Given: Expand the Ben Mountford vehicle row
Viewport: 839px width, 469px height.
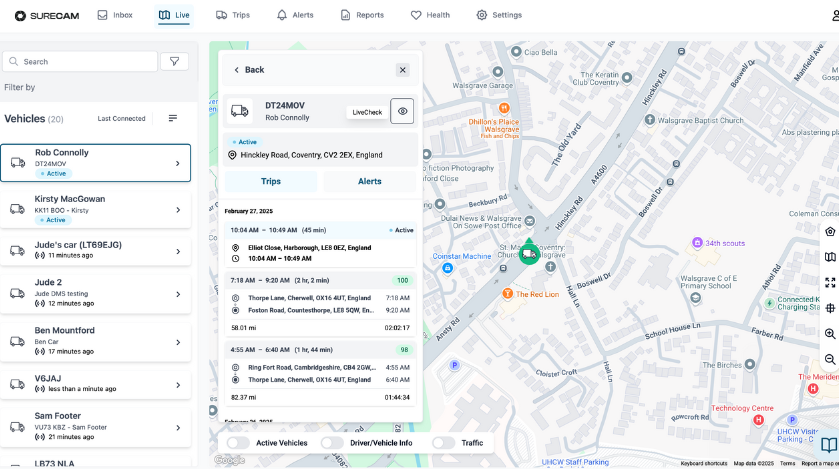Looking at the screenshot, I should [x=95, y=342].
